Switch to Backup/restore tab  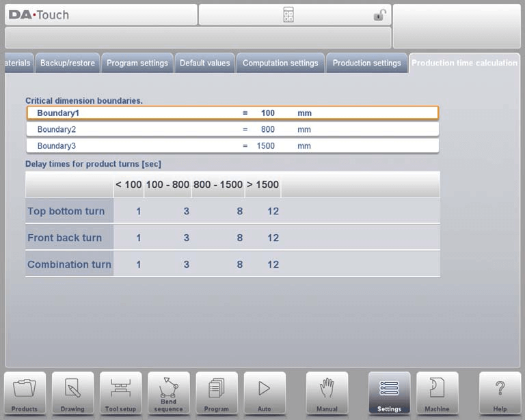click(x=68, y=63)
